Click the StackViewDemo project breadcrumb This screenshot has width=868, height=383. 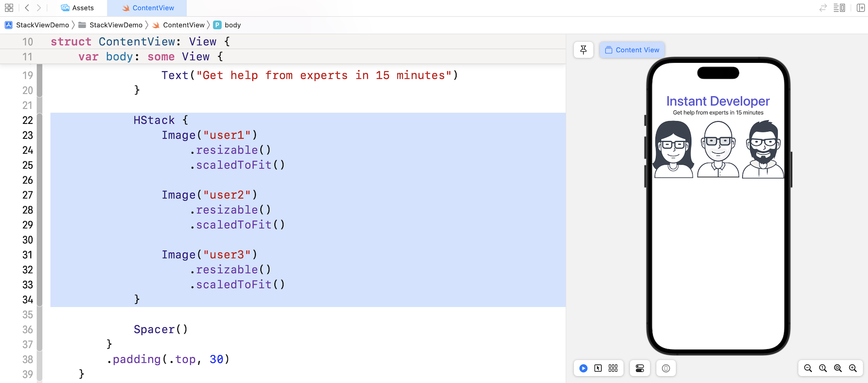[x=38, y=25]
